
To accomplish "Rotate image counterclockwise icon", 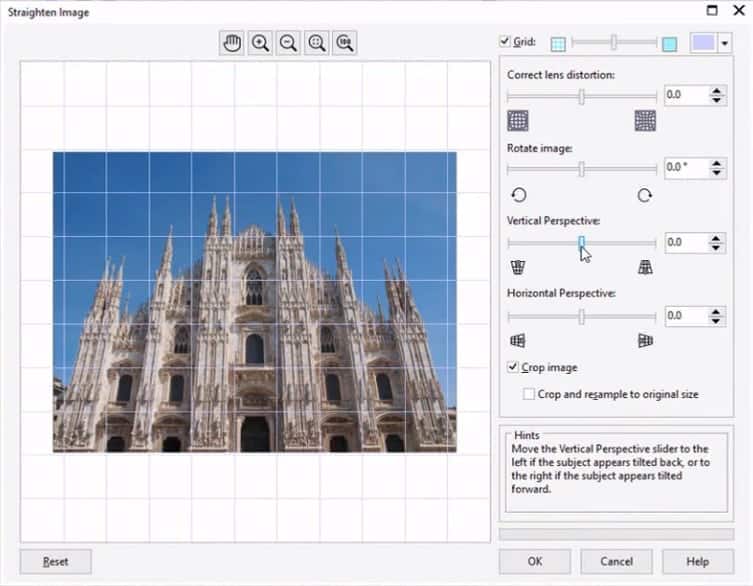I will pyautogui.click(x=518, y=195).
